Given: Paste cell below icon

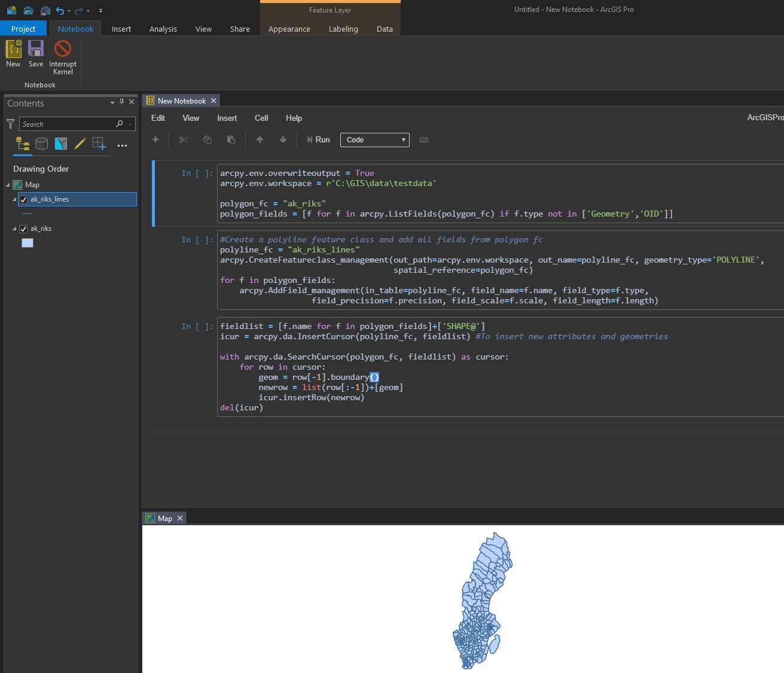Looking at the screenshot, I should pos(231,139).
